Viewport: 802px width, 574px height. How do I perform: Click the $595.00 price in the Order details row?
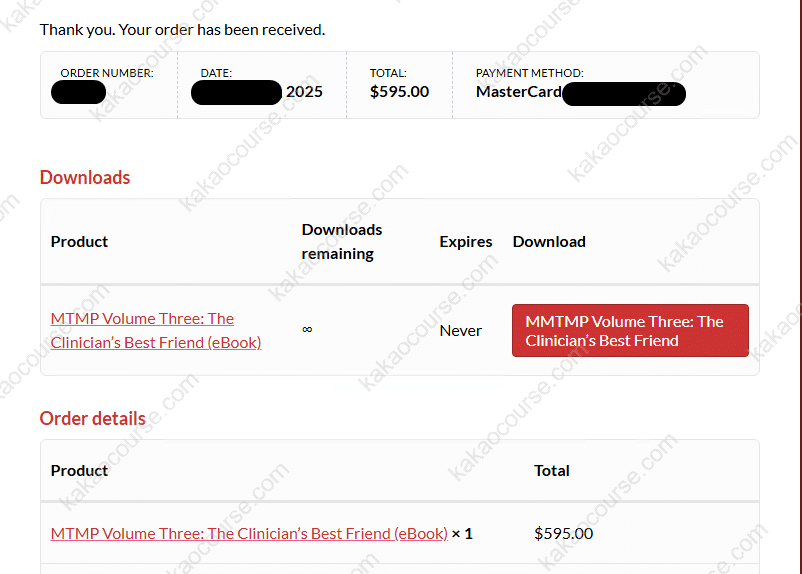(563, 533)
